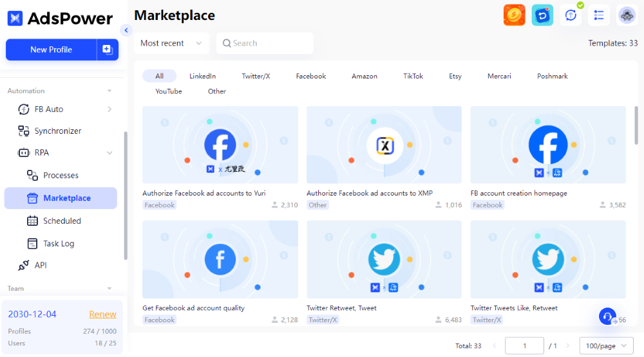The image size is (644, 357).
Task: Select the All category filter
Action: [159, 76]
